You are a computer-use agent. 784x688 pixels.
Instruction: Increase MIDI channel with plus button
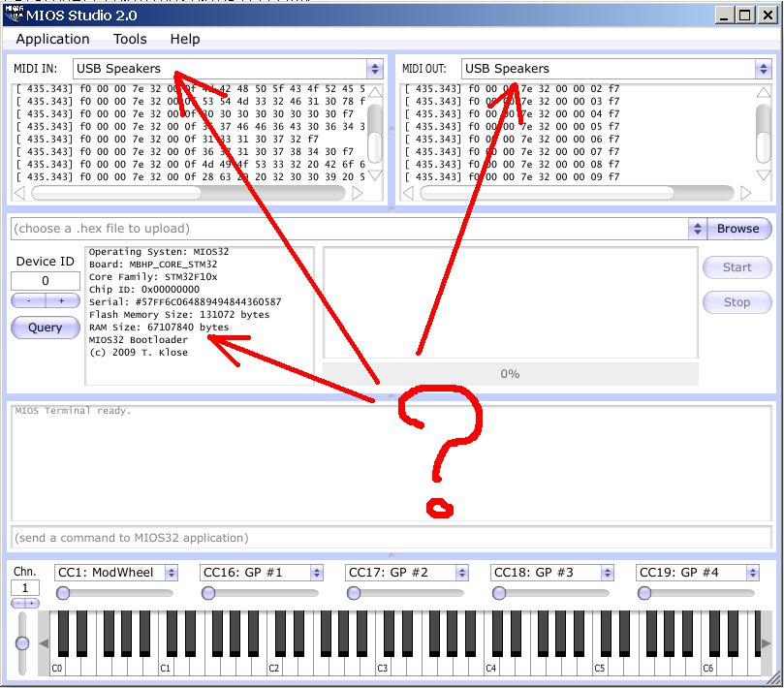32,603
